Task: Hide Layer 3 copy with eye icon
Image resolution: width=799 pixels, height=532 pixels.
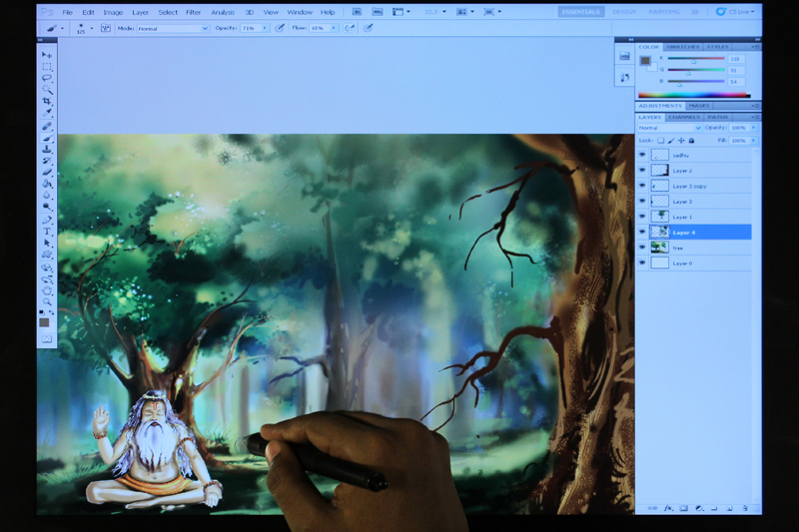Action: (642, 187)
